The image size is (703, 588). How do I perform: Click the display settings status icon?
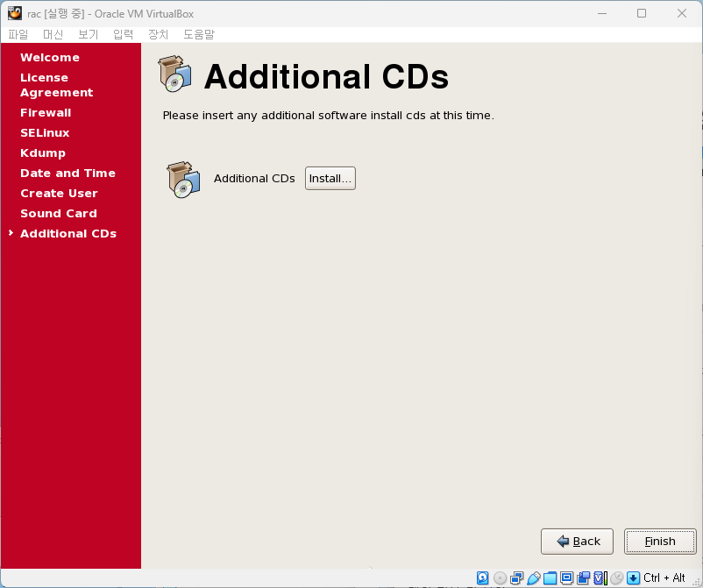tap(567, 578)
